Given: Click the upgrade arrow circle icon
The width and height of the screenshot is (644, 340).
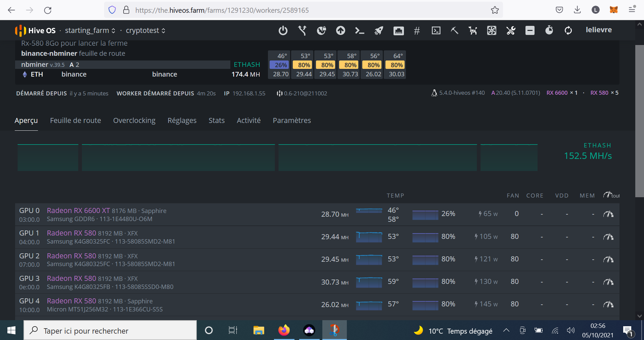Looking at the screenshot, I should pos(340,31).
